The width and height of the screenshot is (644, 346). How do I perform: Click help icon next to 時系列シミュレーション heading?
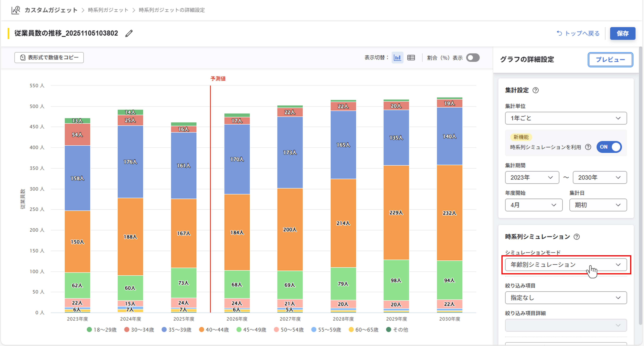click(577, 237)
